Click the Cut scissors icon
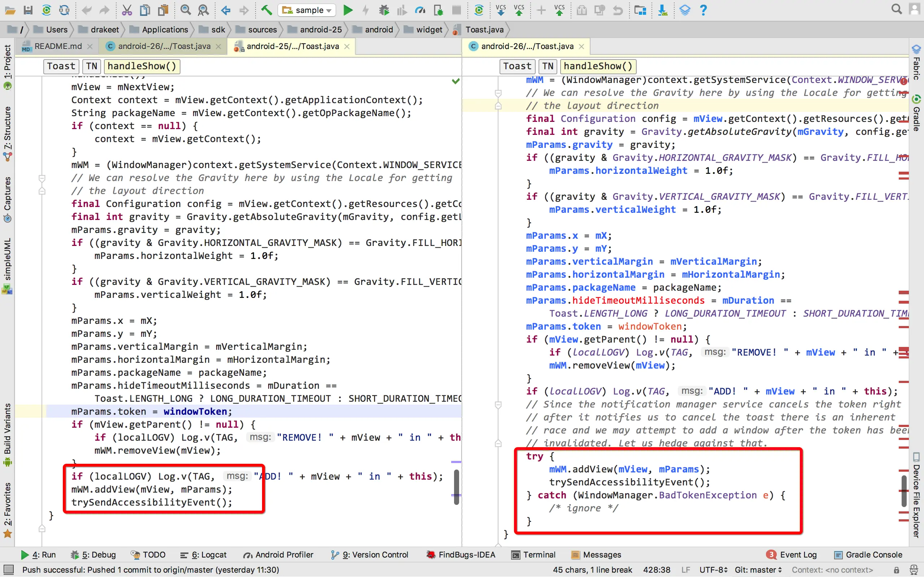 pyautogui.click(x=127, y=10)
